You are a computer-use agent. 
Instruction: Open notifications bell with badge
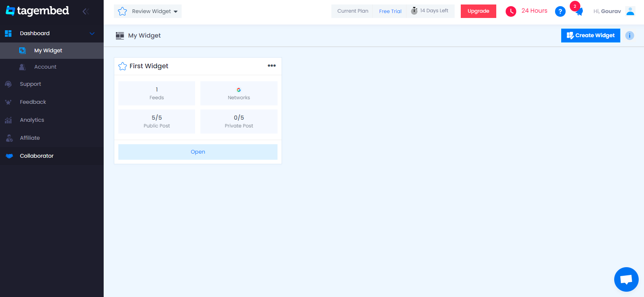tap(579, 11)
